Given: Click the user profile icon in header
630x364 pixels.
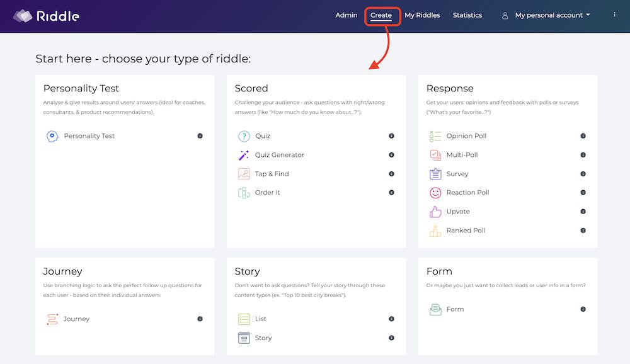Looking at the screenshot, I should 505,16.
